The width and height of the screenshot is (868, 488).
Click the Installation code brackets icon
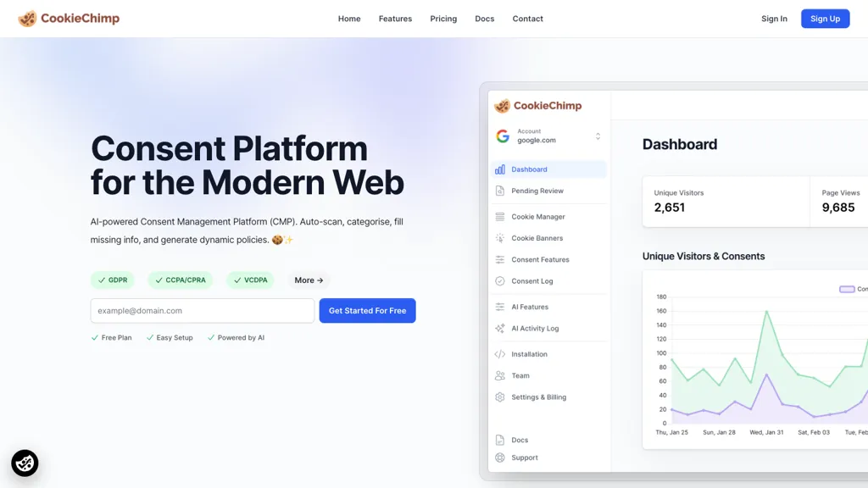[500, 354]
